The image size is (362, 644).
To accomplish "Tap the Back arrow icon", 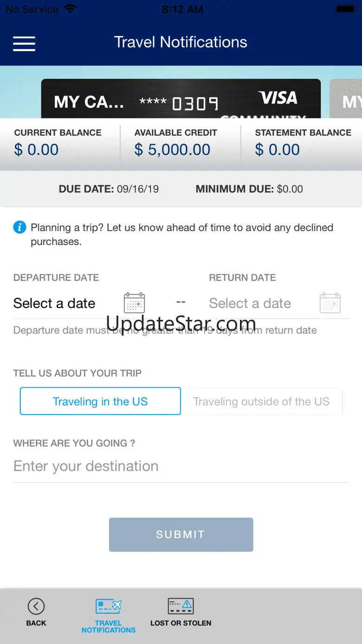I will coord(36,606).
